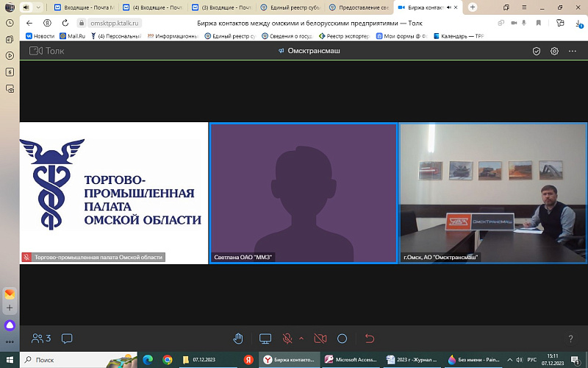Open meeting settings gear
Viewport: 588px width, 368px height.
coord(554,51)
